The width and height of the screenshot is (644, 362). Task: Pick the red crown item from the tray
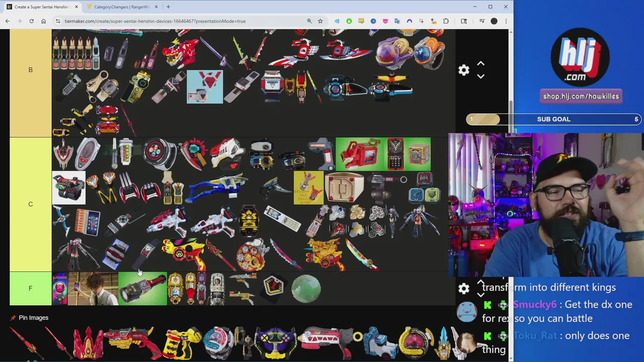pyautogui.click(x=89, y=343)
